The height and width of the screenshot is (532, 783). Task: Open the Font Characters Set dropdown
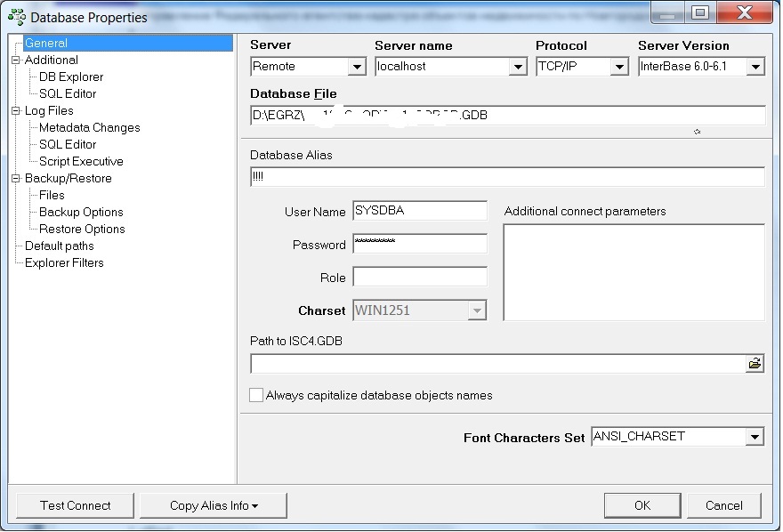tap(755, 437)
